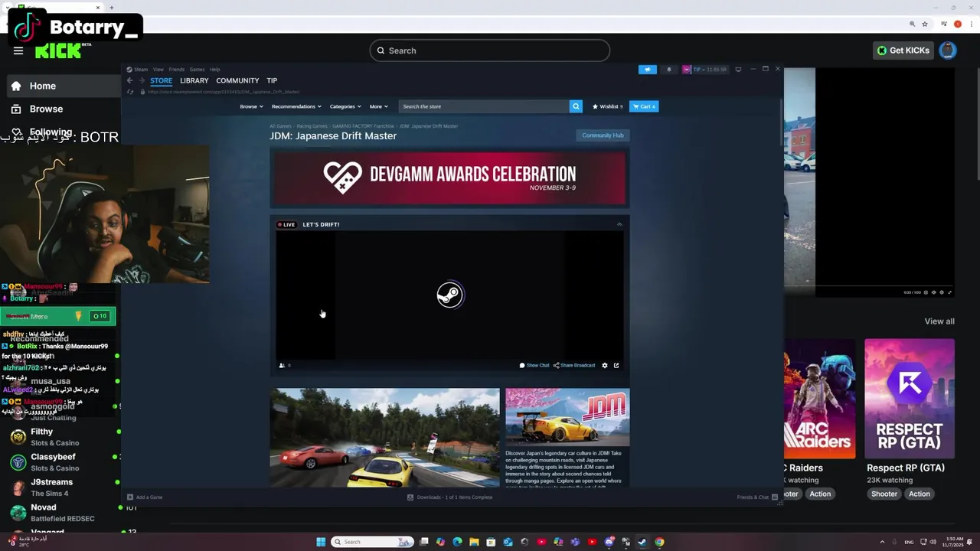The width and height of the screenshot is (980, 551).
Task: Click the All Games breadcrumb link
Action: 280,126
